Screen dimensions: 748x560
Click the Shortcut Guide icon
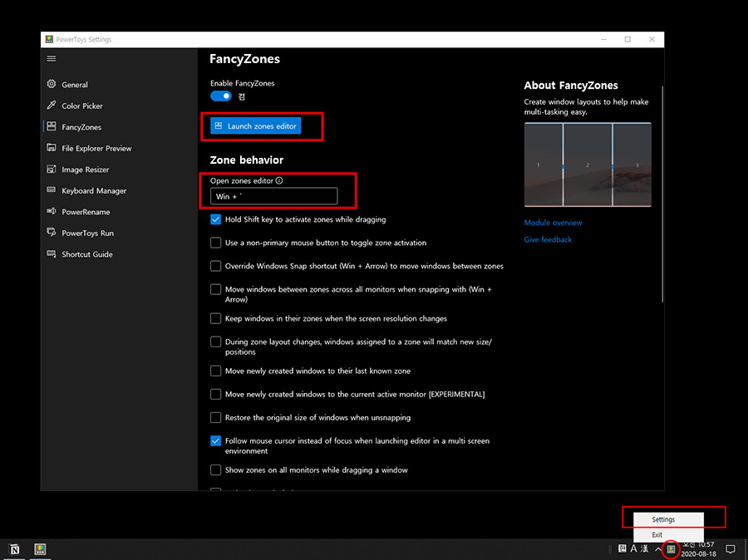[x=52, y=253]
